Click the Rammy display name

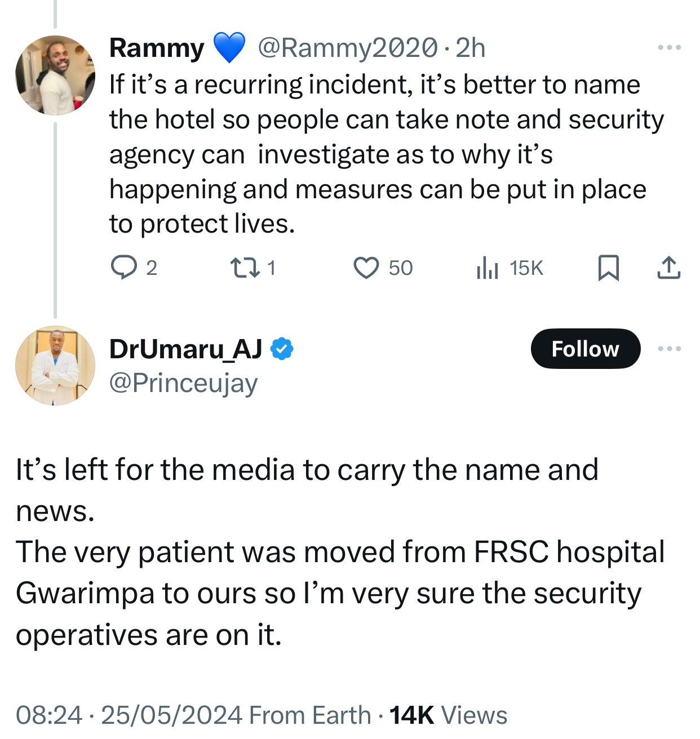pos(157,48)
